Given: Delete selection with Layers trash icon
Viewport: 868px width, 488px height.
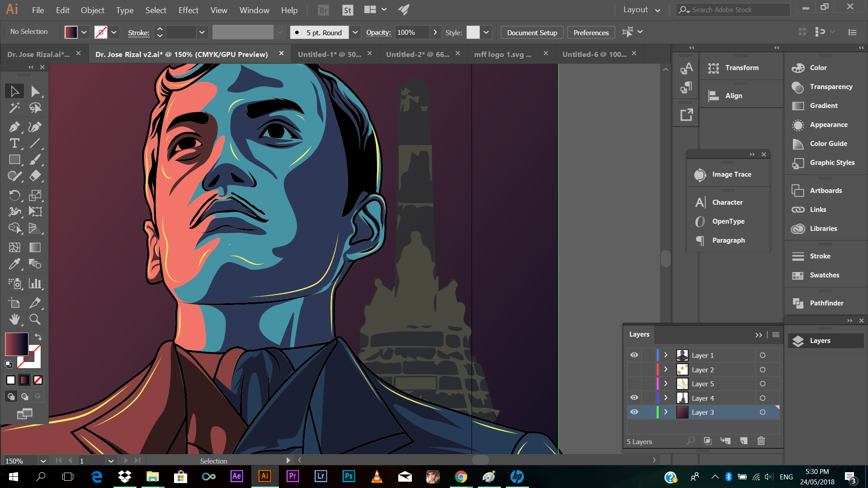Looking at the screenshot, I should pos(761,441).
